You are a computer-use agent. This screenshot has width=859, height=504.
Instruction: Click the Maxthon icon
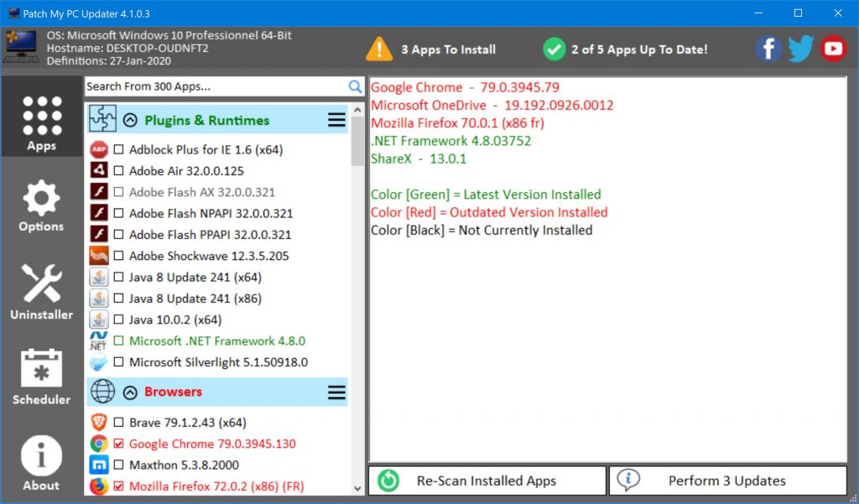point(99,465)
